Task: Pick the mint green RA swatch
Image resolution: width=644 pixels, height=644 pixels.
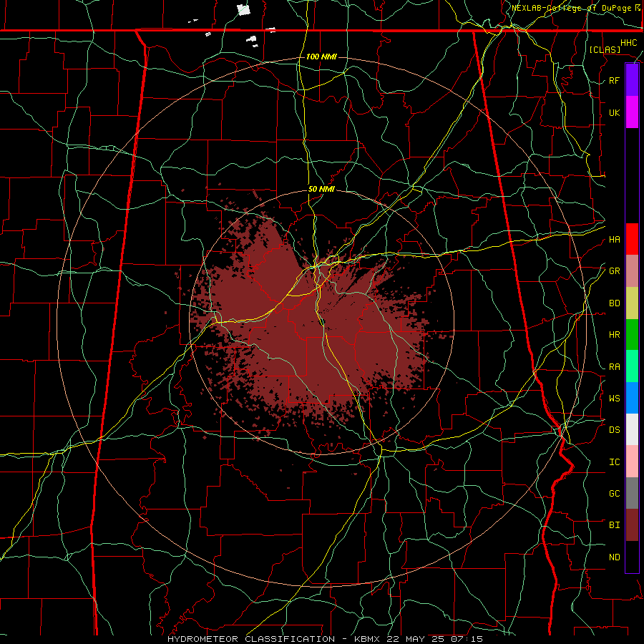Action: (632, 366)
